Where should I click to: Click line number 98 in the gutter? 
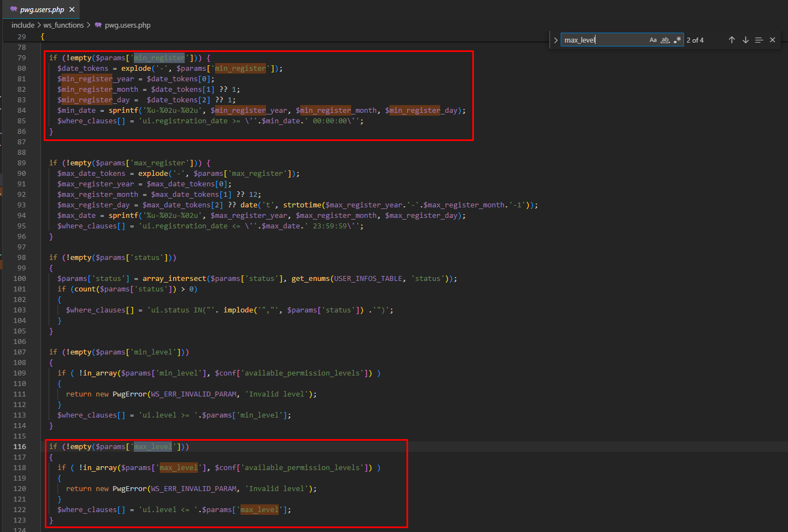tap(22, 257)
